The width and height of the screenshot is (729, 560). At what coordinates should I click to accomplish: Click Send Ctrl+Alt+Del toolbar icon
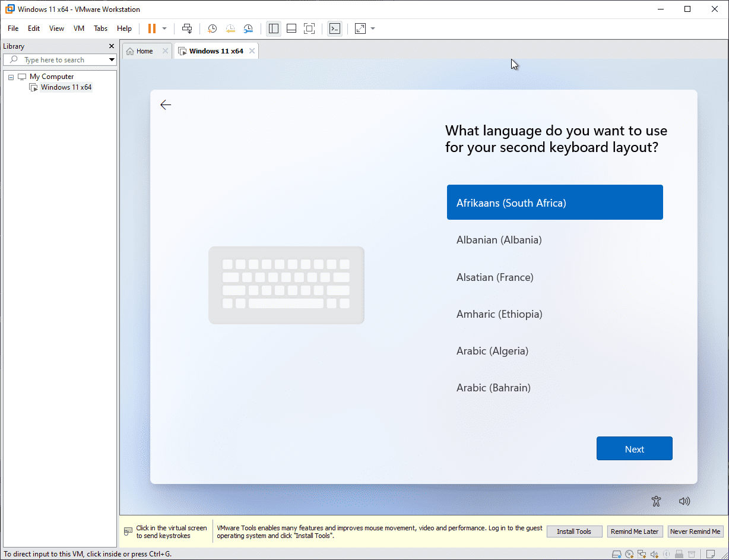point(187,29)
